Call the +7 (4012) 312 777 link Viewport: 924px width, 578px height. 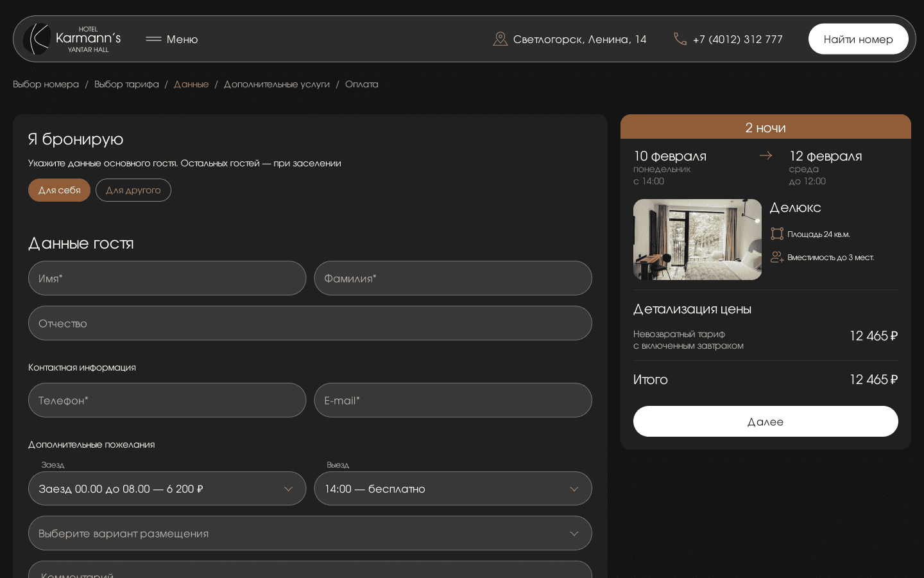pos(737,39)
